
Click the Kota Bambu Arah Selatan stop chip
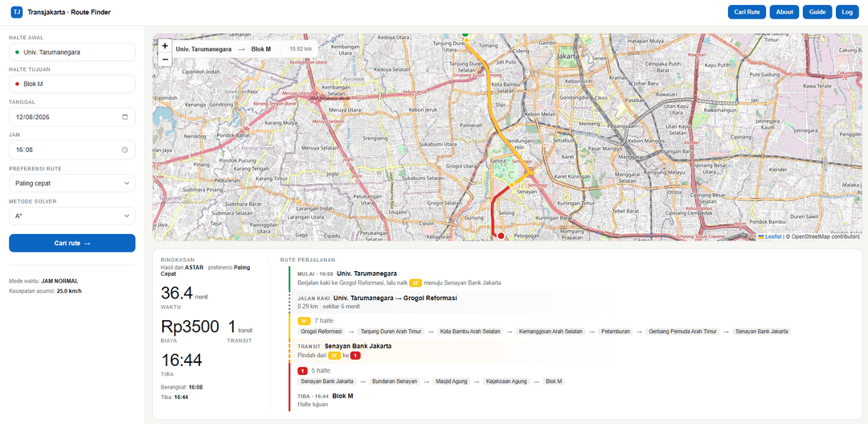point(469,331)
